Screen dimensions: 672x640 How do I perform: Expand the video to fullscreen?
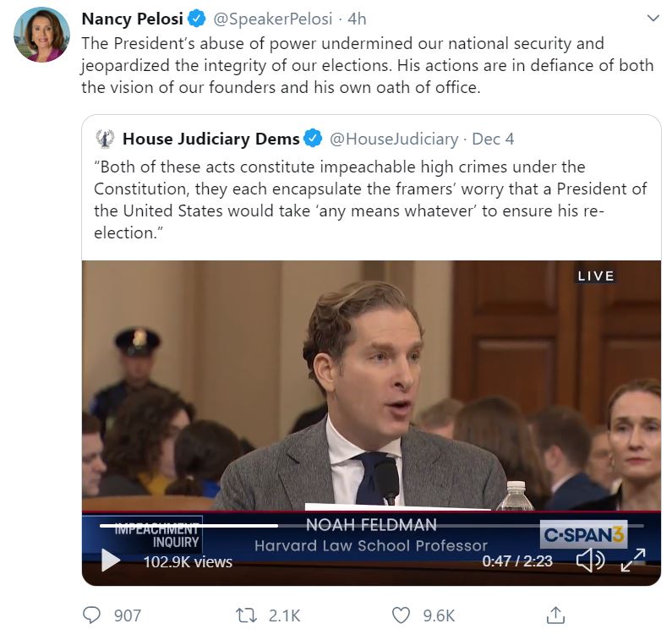coord(632,560)
